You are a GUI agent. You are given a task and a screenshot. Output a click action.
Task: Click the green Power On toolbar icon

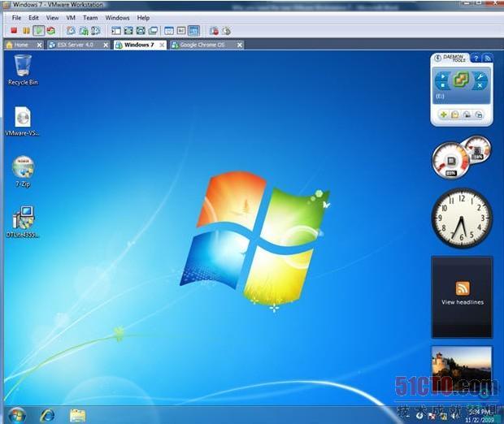point(39,31)
